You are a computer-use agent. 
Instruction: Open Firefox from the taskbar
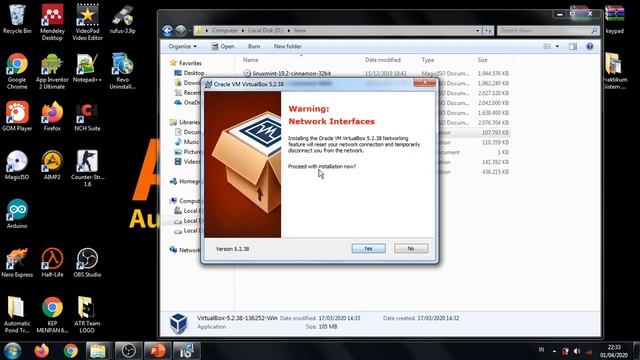click(x=42, y=351)
